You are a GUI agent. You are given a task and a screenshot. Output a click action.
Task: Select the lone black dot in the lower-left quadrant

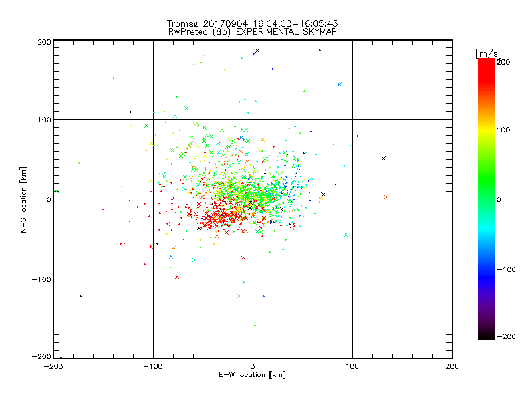(x=80, y=296)
